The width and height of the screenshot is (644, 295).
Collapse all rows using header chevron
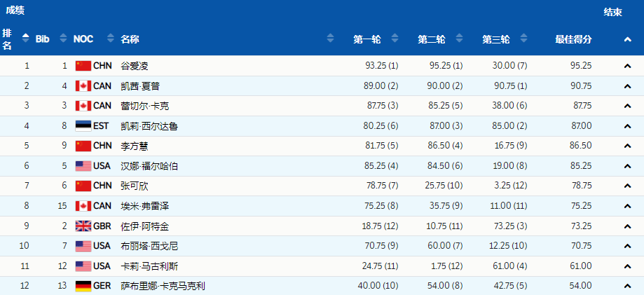[627, 40]
